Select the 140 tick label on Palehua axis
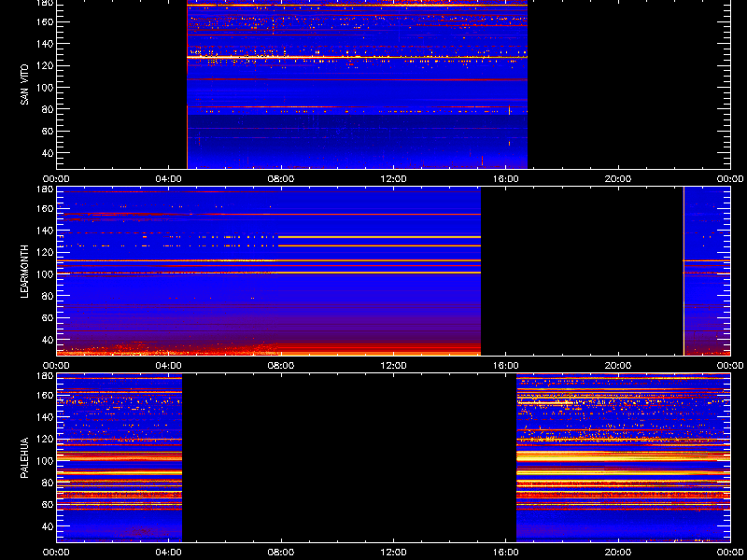Image resolution: width=747 pixels, height=560 pixels. (45, 417)
